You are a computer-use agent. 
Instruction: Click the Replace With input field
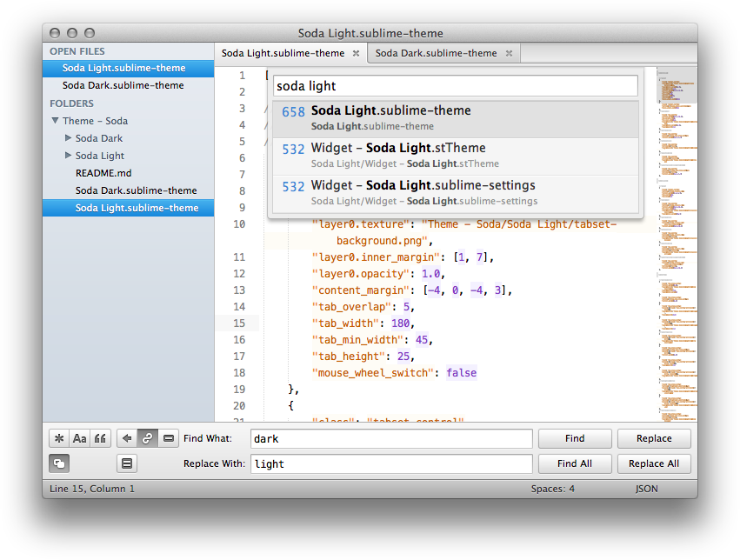(391, 463)
